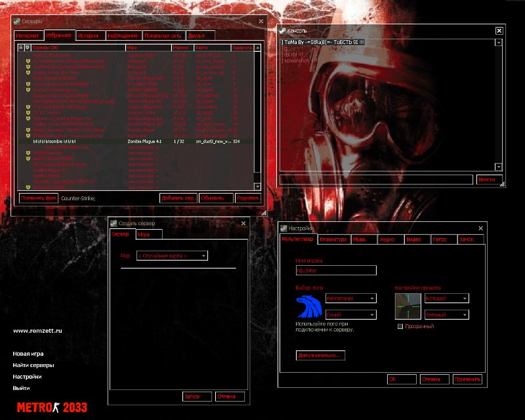Enable the Прозрачный crosshair checkbox
525x420 pixels.
tap(400, 326)
